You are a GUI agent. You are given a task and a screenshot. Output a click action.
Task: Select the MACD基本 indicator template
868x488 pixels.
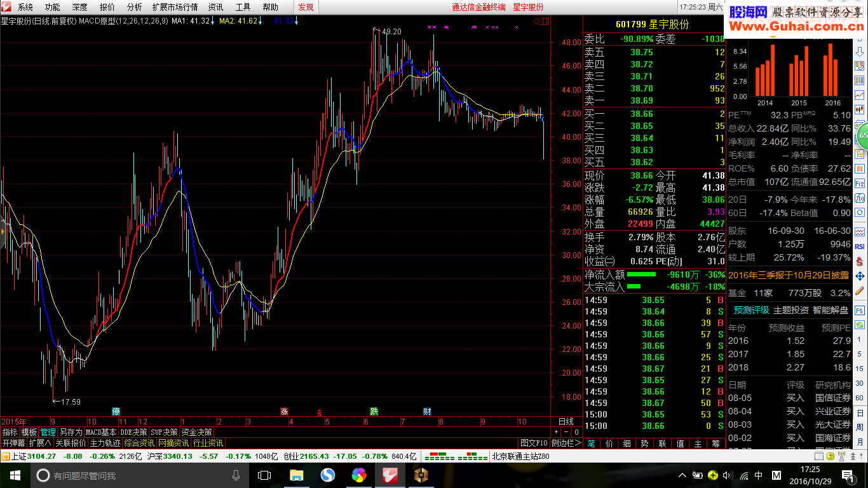101,432
